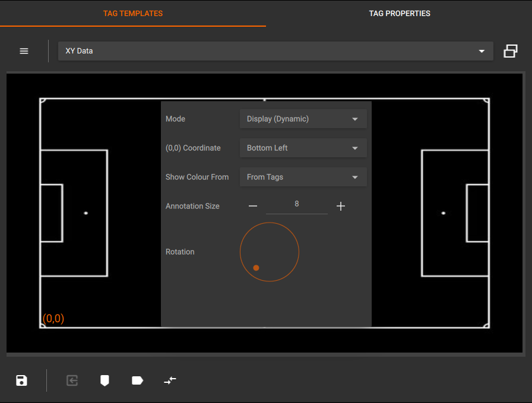Image resolution: width=532 pixels, height=403 pixels.
Task: Click the orange rotation dial handle
Action: click(x=256, y=268)
